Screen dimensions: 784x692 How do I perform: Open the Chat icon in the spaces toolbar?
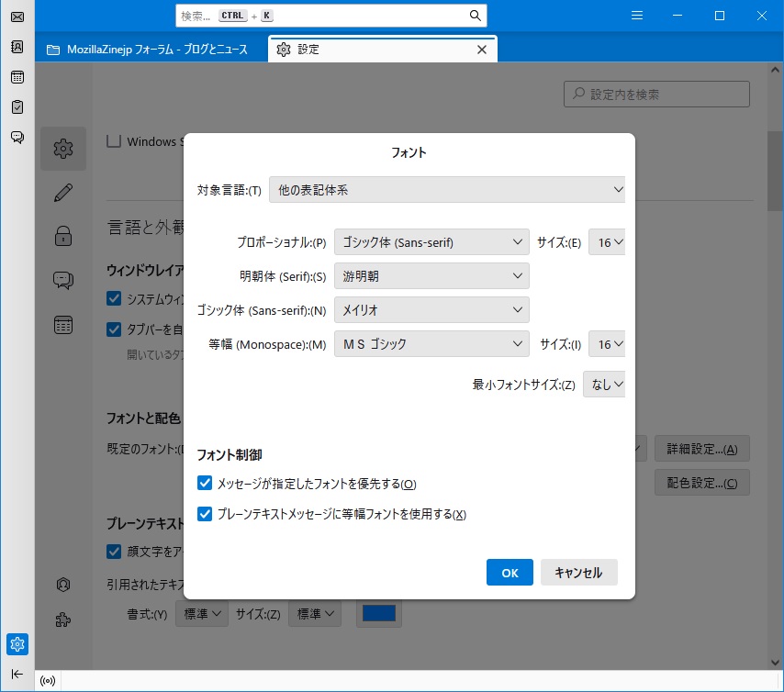(17, 138)
